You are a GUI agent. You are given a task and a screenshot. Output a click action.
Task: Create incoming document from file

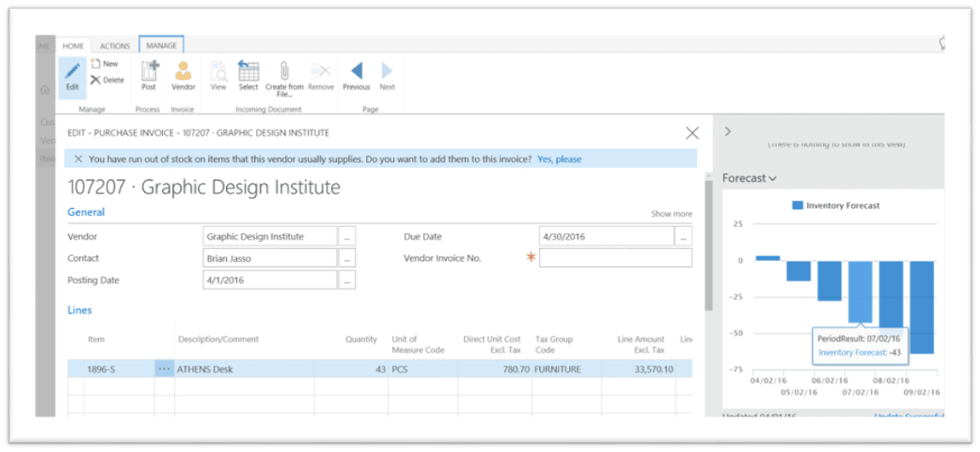pos(284,78)
